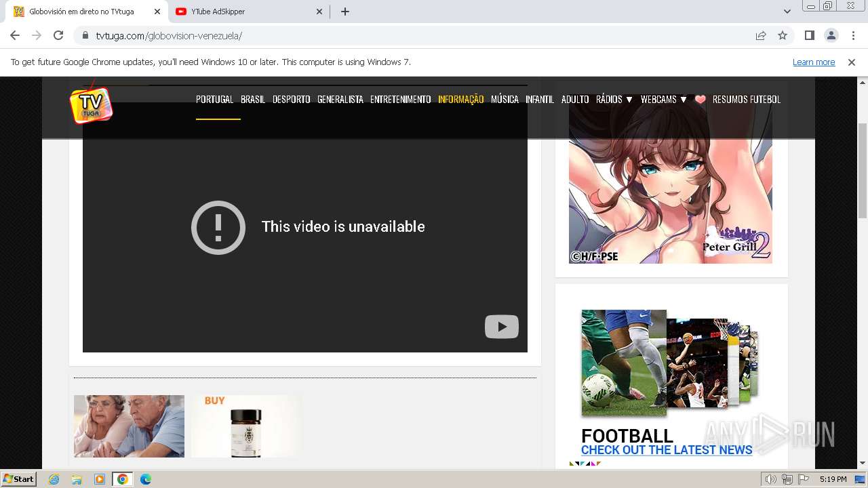The image size is (868, 488).
Task: Open Internet Explorer from taskbar
Action: coord(54,479)
